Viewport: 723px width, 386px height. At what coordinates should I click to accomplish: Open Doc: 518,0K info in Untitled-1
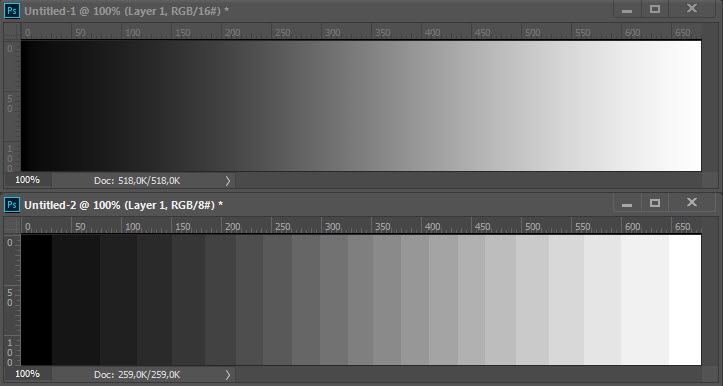tap(137, 181)
